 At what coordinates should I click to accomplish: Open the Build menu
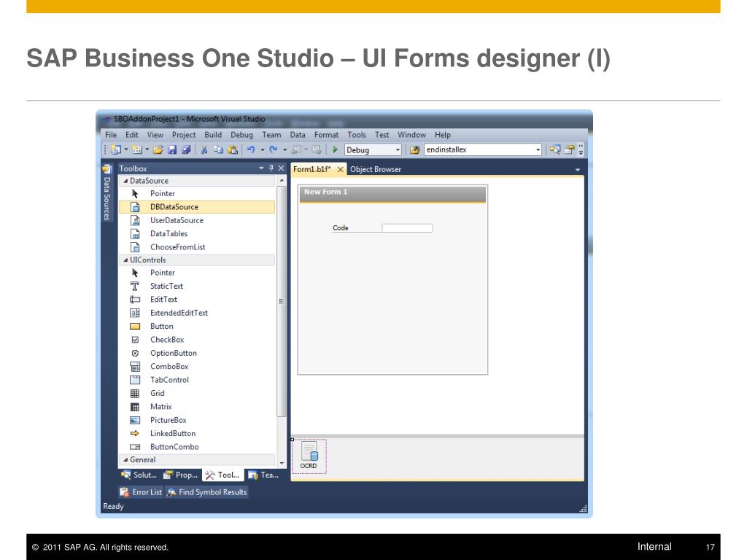[x=213, y=135]
